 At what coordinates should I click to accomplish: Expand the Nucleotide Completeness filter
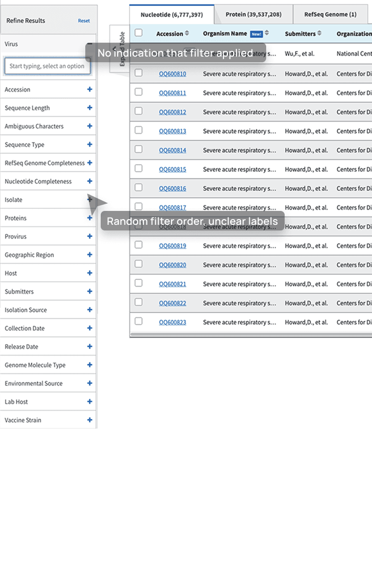coord(89,181)
